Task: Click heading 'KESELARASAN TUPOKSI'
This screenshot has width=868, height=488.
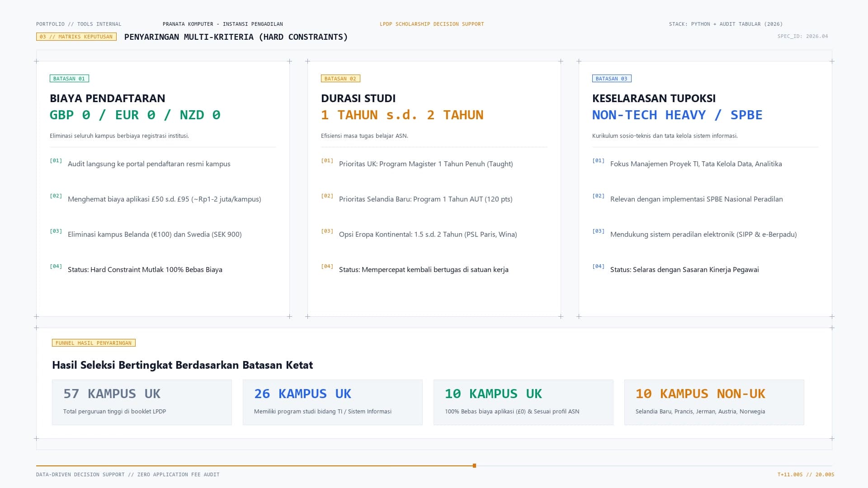Action: pyautogui.click(x=654, y=98)
